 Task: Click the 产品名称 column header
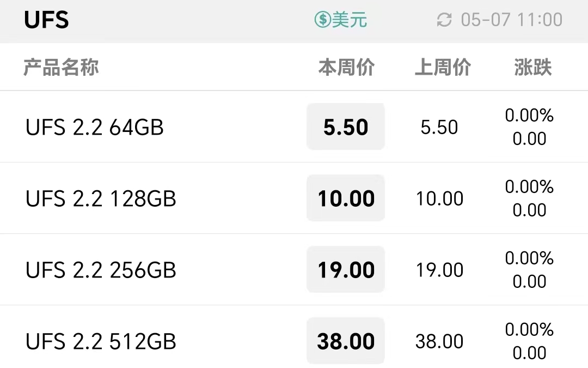(x=61, y=67)
